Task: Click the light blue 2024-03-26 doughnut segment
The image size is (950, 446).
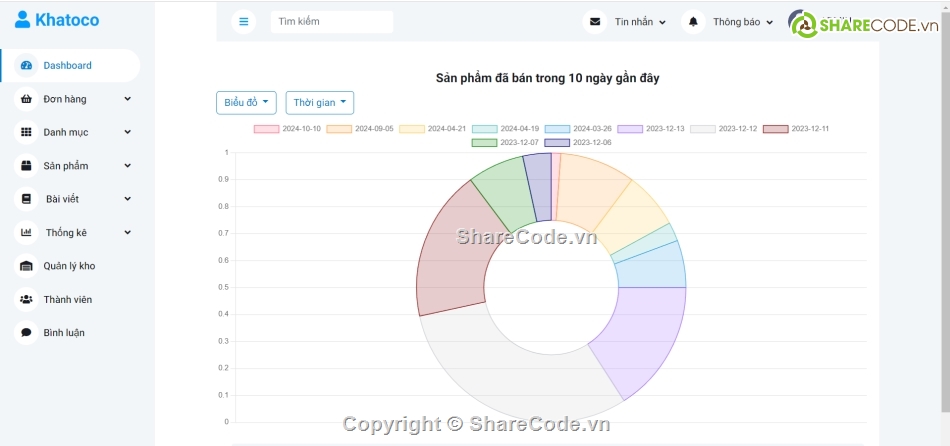Action: click(x=651, y=270)
